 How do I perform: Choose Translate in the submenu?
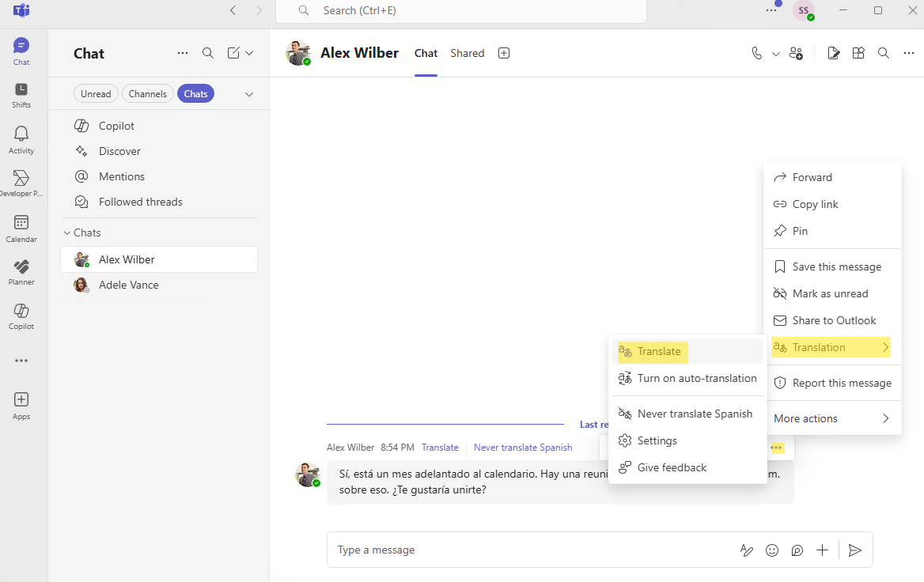[659, 351]
